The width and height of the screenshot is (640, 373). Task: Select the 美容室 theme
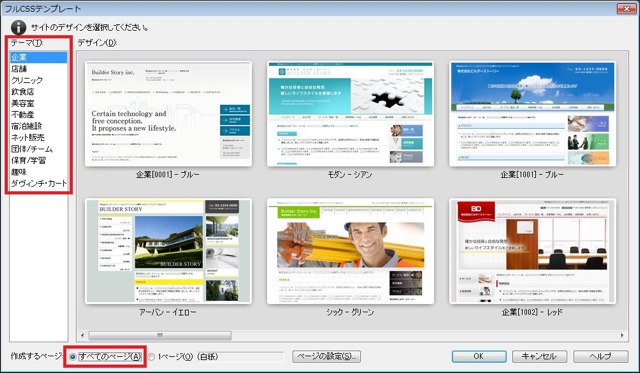pyautogui.click(x=39, y=103)
